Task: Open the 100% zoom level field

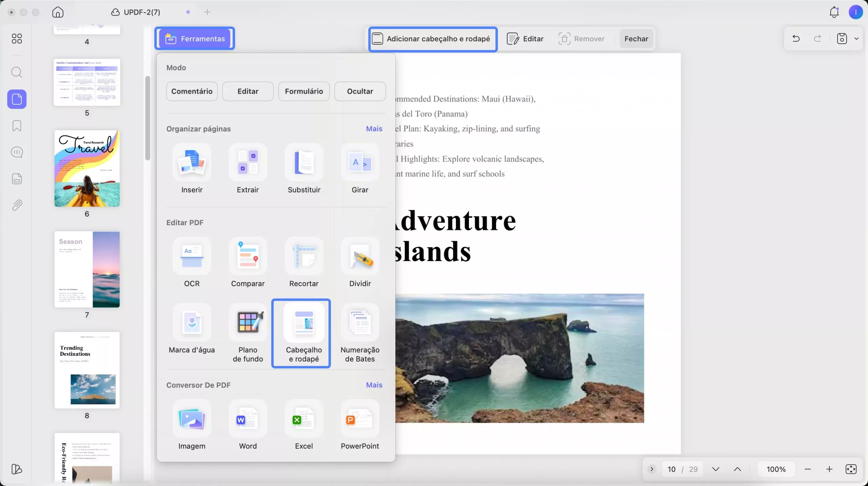Action: 776,469
